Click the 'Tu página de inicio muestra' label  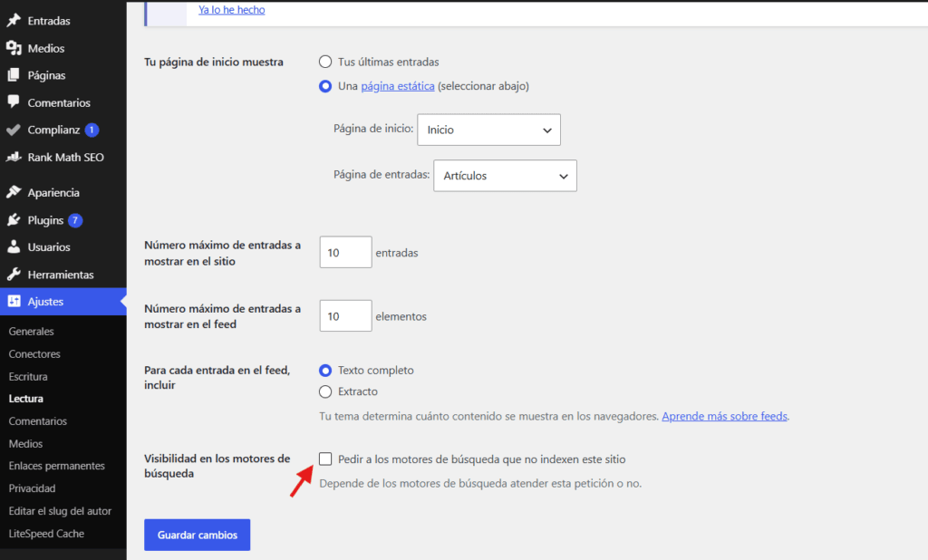point(214,62)
